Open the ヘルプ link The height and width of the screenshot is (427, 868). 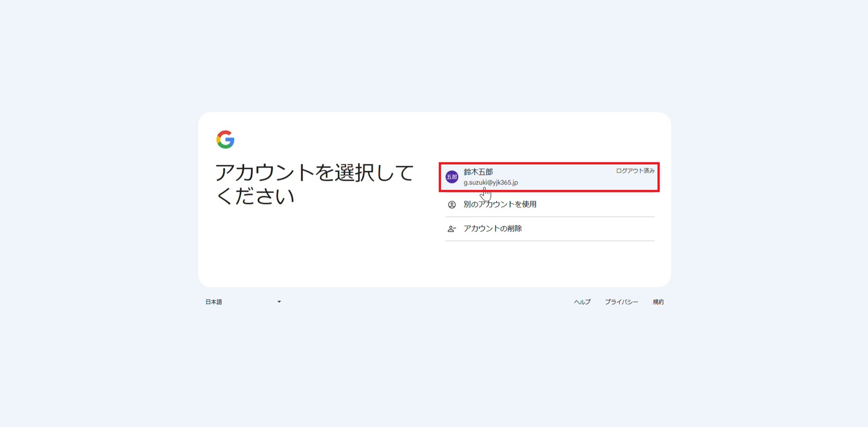[582, 302]
